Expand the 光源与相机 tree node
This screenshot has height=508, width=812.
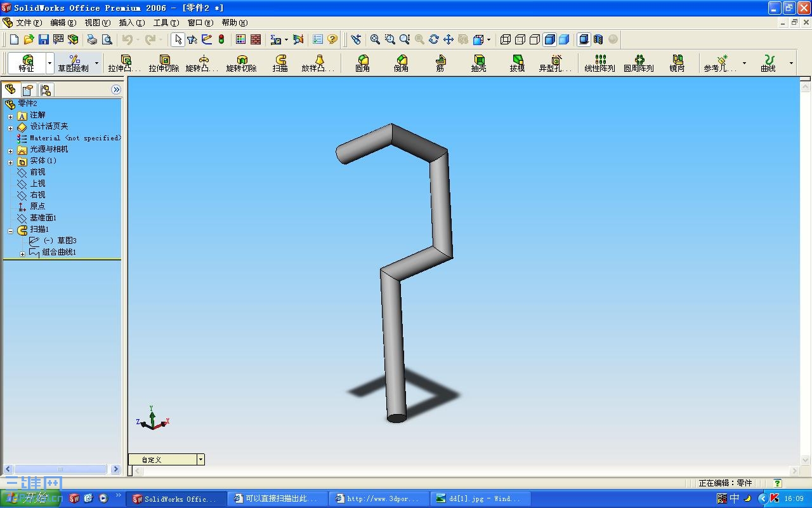point(10,150)
